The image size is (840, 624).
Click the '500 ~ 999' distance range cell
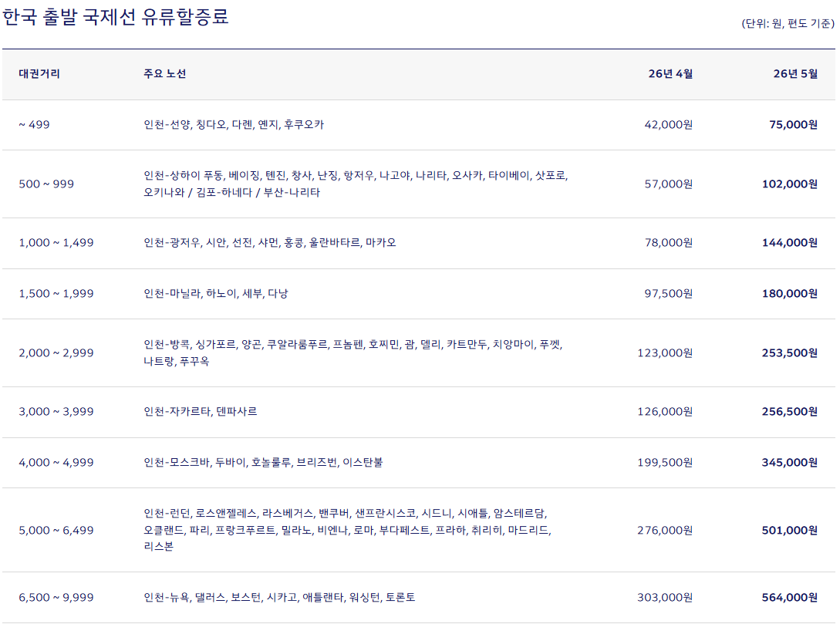(x=46, y=184)
